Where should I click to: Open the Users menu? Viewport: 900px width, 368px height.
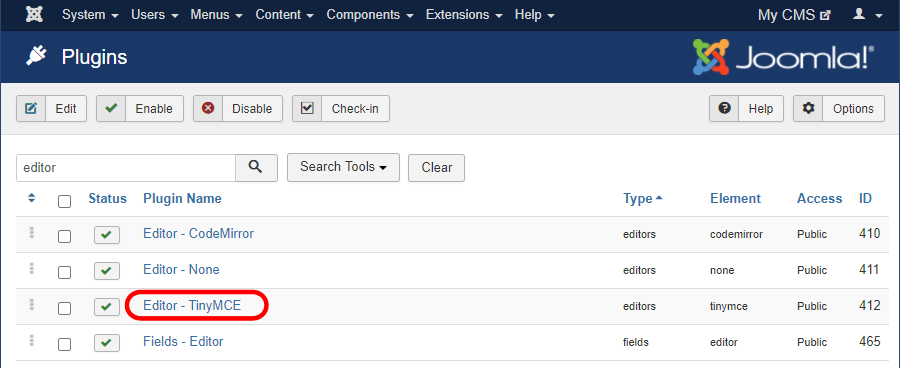click(x=155, y=15)
